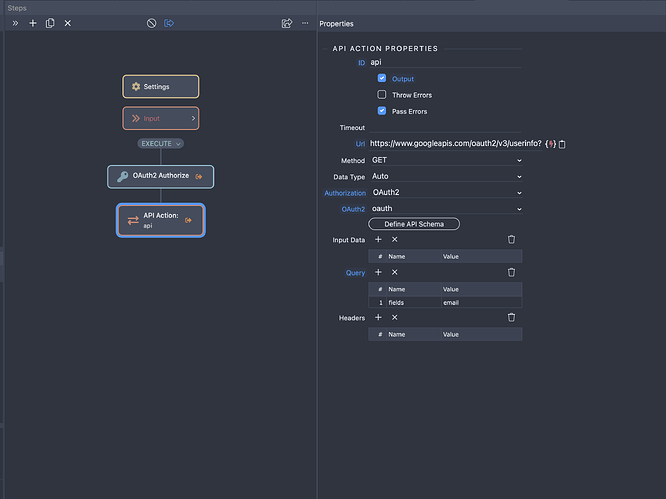
Task: Click the swap arrows icon on API Action
Action: pos(133,220)
